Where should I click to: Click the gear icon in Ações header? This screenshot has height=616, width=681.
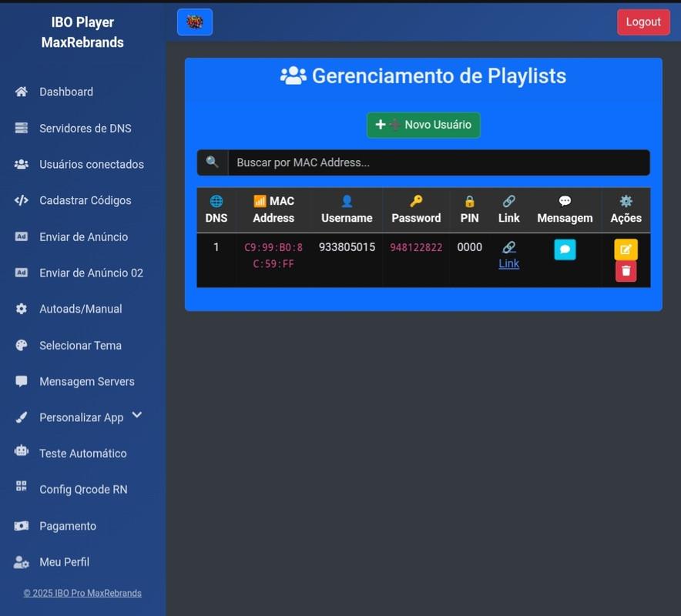pyautogui.click(x=626, y=201)
